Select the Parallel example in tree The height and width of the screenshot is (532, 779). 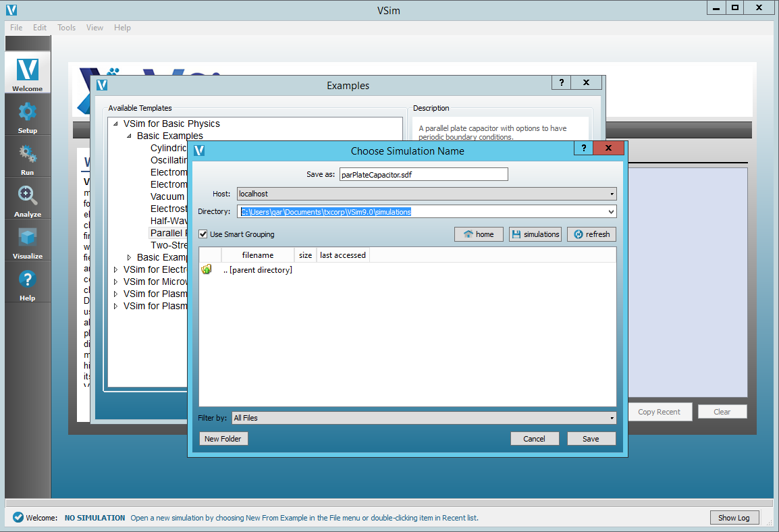(168, 233)
